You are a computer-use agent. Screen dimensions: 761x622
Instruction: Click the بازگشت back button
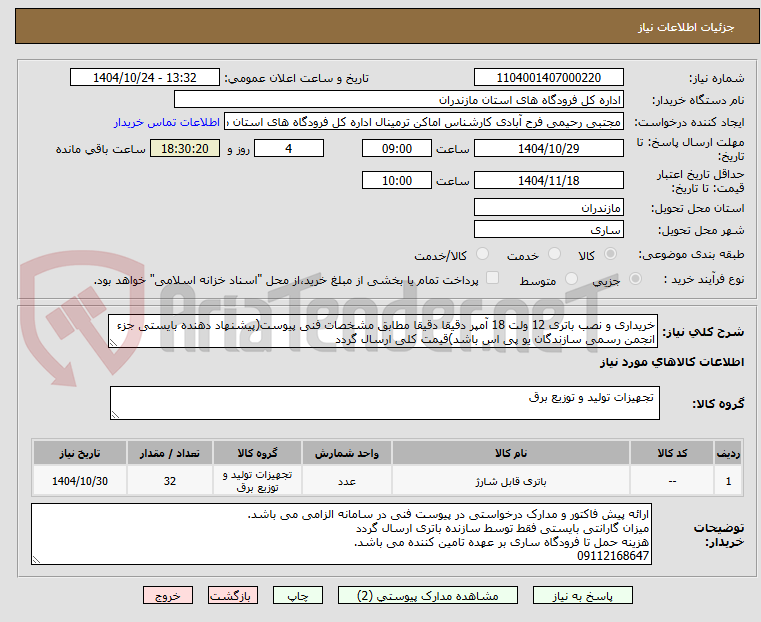point(233,595)
